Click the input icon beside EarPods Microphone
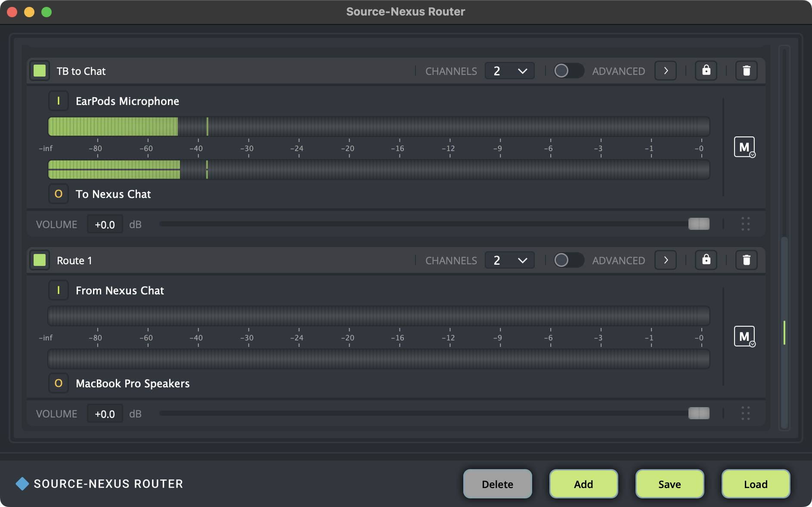The height and width of the screenshot is (507, 812). [59, 101]
